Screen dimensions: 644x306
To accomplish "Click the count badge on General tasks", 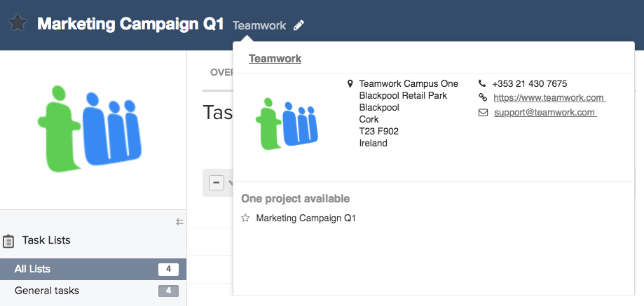I will 168,291.
